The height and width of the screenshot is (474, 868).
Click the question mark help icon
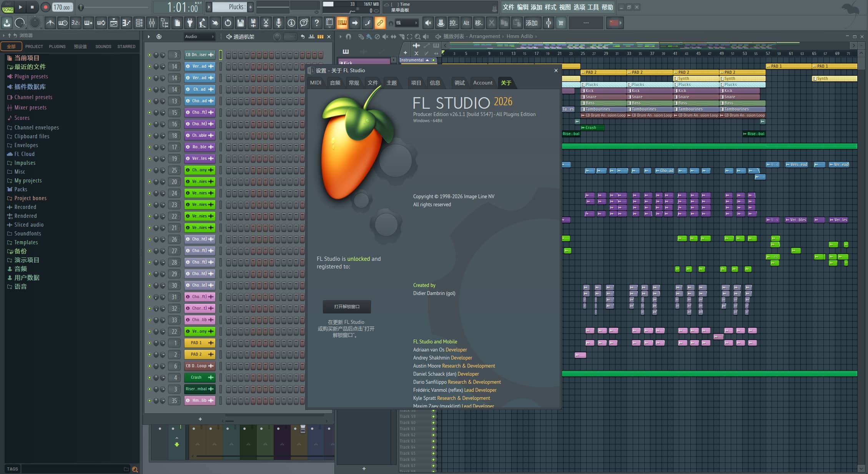(317, 23)
